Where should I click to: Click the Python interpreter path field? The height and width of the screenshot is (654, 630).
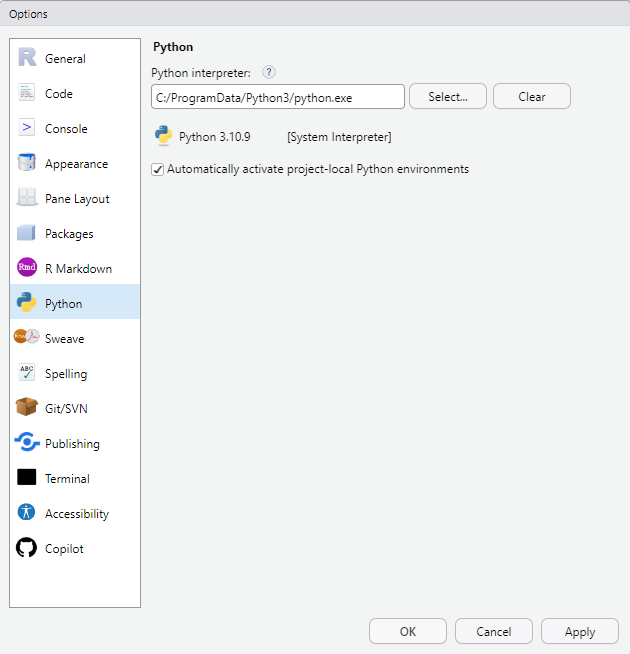(x=278, y=97)
